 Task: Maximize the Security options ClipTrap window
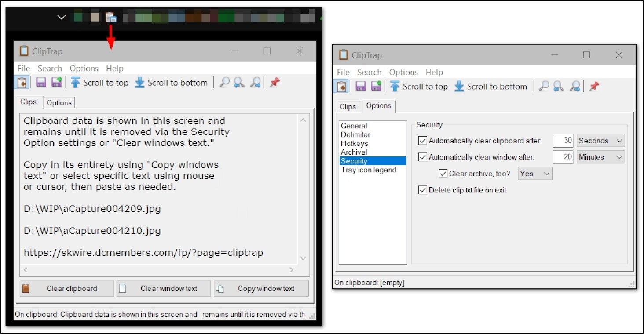[586, 55]
